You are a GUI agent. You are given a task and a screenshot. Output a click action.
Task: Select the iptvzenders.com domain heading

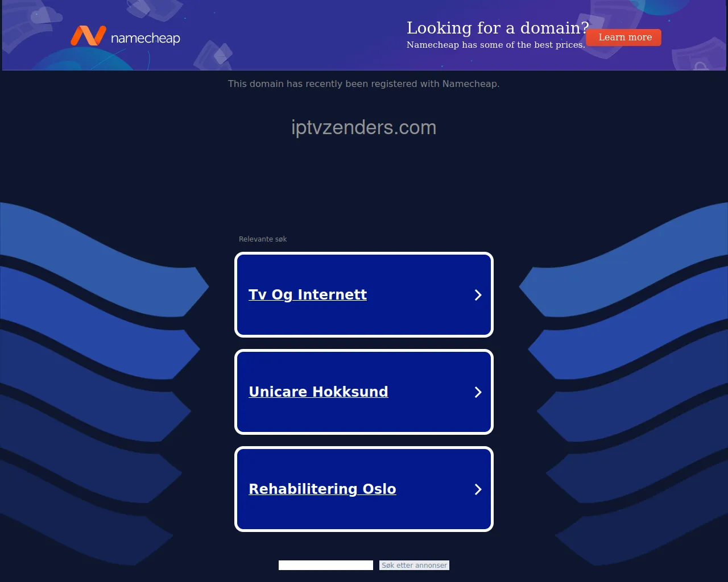(364, 127)
